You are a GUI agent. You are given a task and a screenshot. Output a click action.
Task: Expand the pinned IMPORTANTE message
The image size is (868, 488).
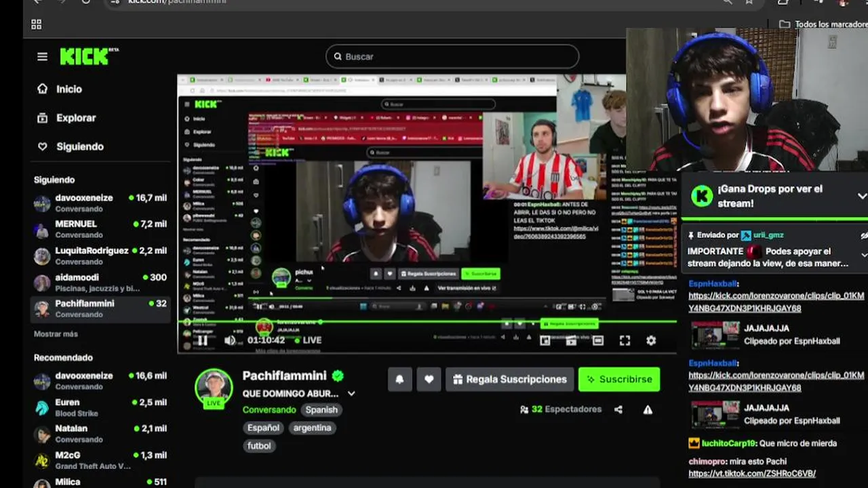(864, 255)
